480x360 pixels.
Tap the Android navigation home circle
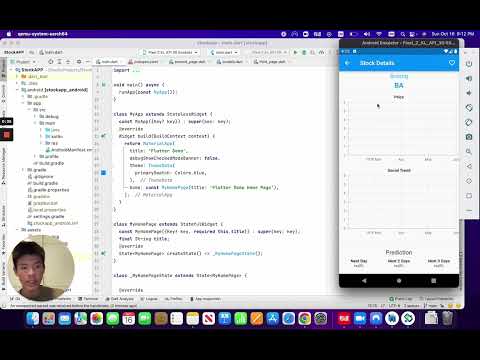tap(399, 281)
